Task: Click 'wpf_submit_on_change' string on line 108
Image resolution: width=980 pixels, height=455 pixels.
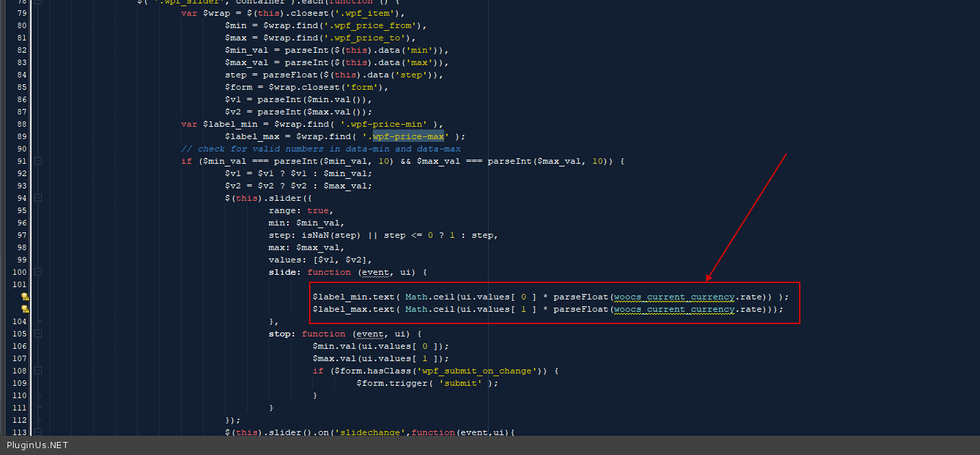Action: coord(477,371)
